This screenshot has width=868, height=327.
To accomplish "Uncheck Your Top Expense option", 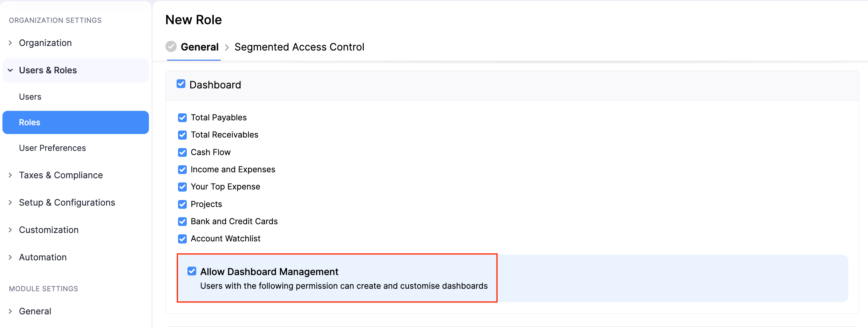I will [x=182, y=187].
